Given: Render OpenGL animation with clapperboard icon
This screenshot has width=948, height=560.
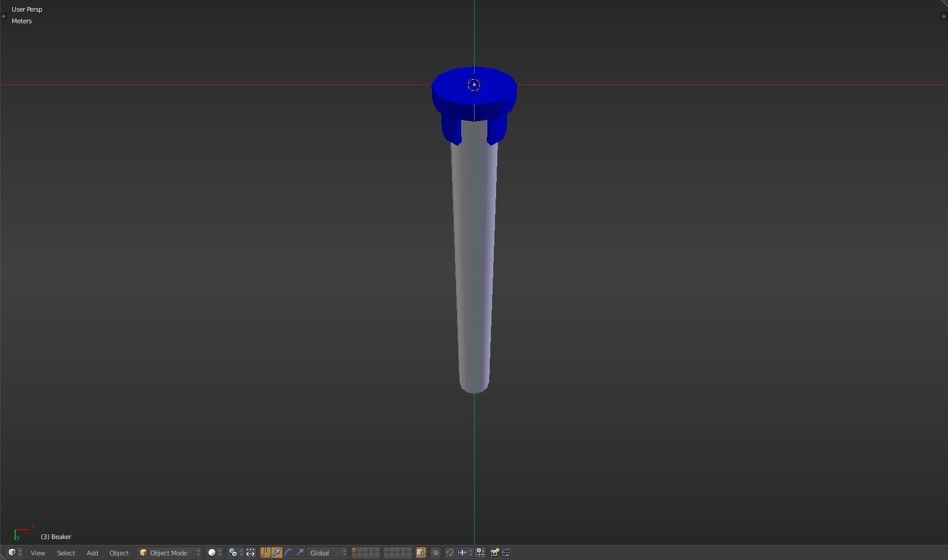Looking at the screenshot, I should coord(506,552).
